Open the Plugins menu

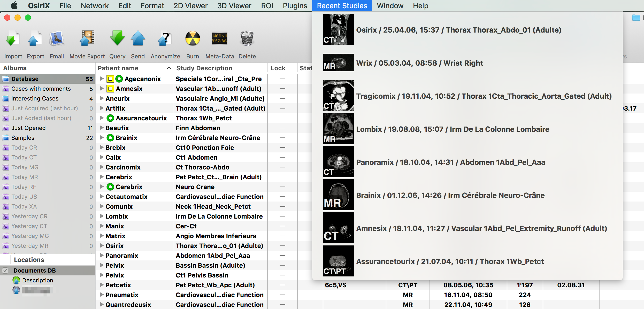[x=295, y=6]
